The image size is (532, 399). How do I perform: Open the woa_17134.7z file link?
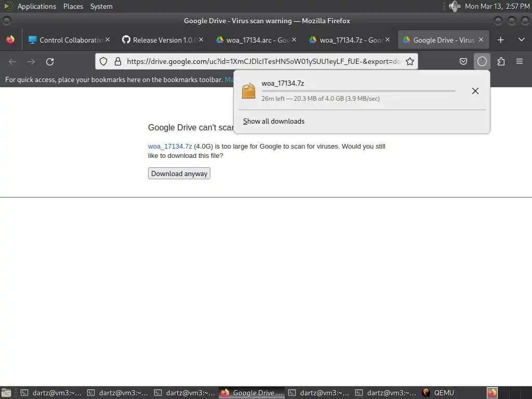pyautogui.click(x=170, y=146)
